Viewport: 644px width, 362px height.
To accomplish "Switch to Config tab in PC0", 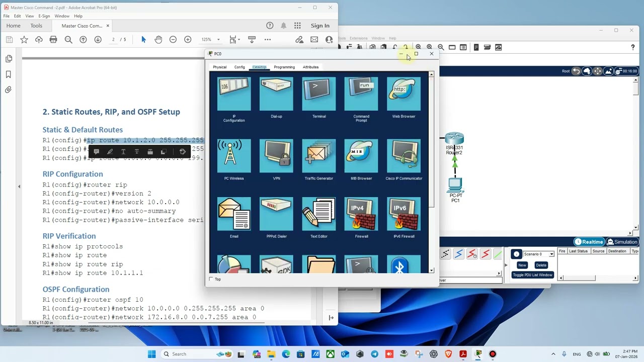I will tap(239, 67).
